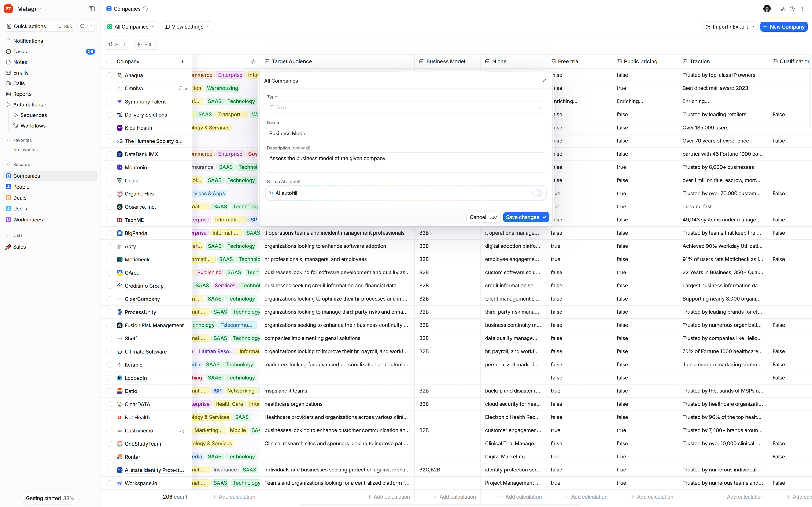This screenshot has height=507, width=812.
Task: Click the three-dot menu in top right
Action: (x=802, y=9)
